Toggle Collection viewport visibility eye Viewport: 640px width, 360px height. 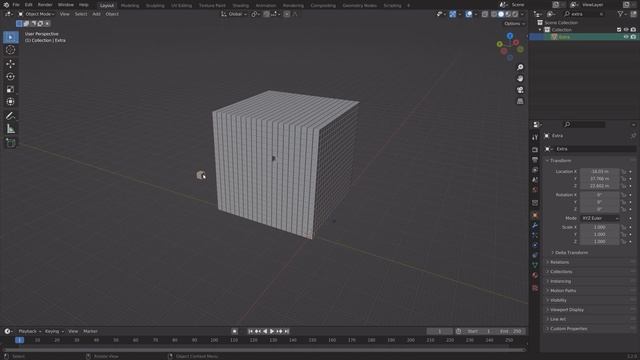(x=626, y=30)
